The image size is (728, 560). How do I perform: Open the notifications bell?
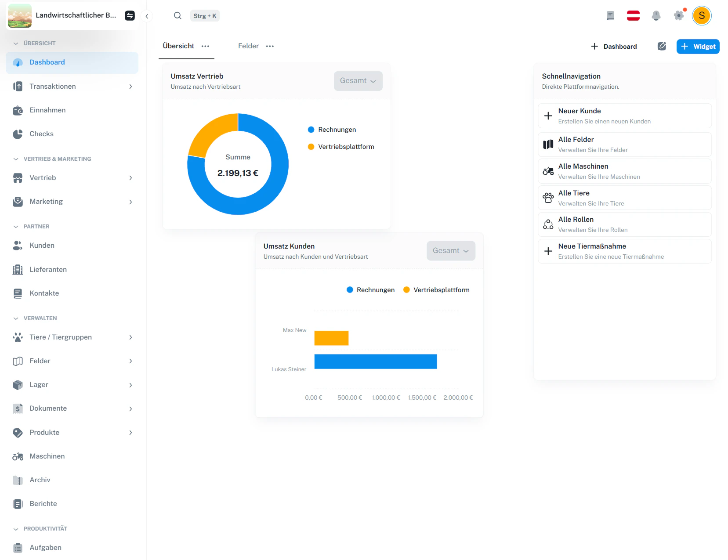(656, 15)
